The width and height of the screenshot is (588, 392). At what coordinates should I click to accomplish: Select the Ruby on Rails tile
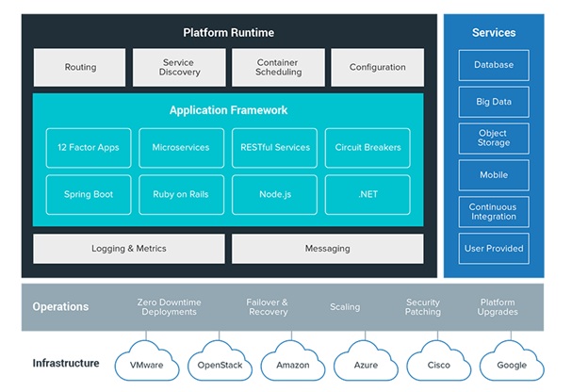coord(181,195)
